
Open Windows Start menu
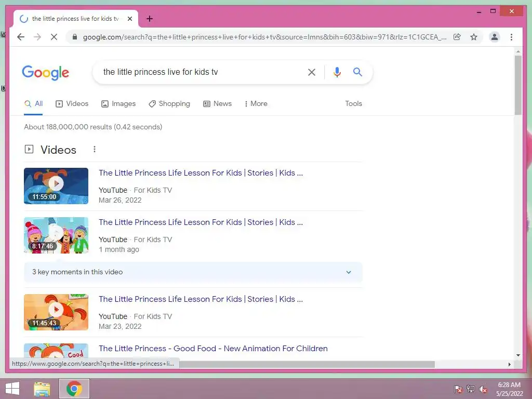(x=12, y=389)
